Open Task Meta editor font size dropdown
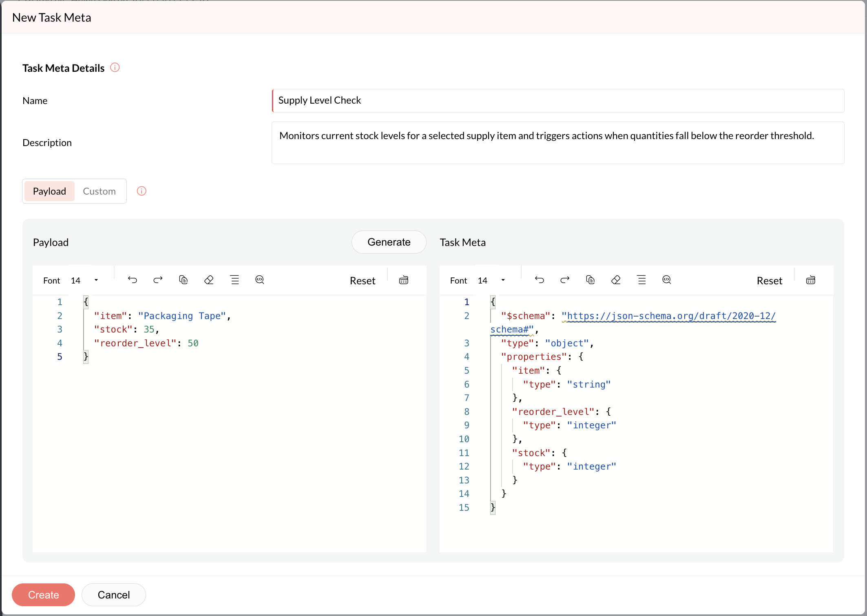This screenshot has height=616, width=867. (x=503, y=280)
